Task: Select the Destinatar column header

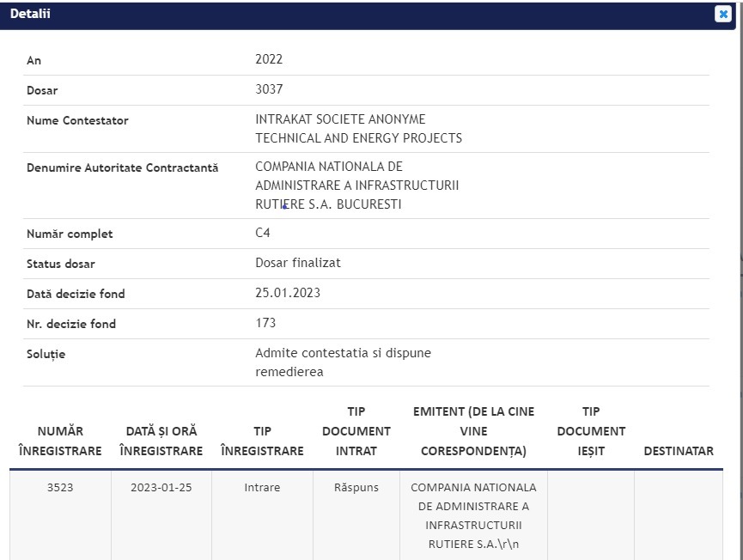Action: point(679,451)
